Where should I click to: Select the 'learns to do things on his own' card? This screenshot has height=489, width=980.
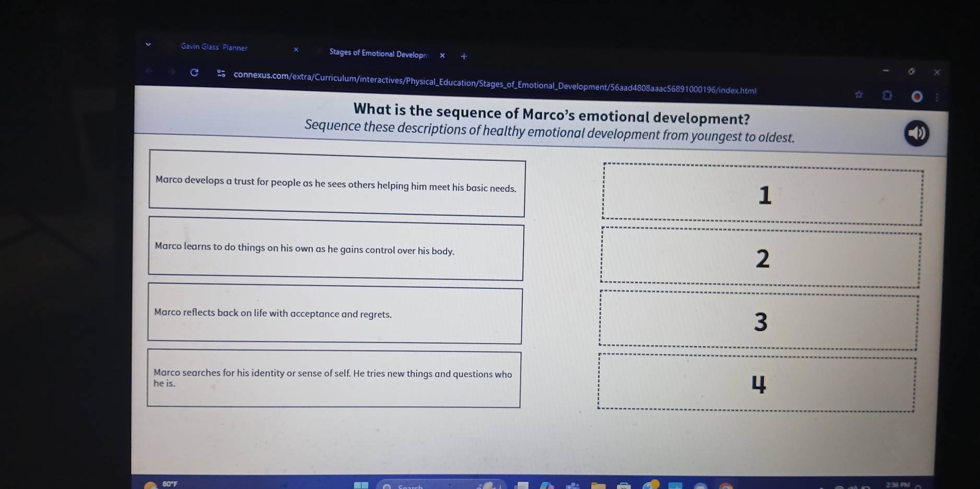point(336,249)
